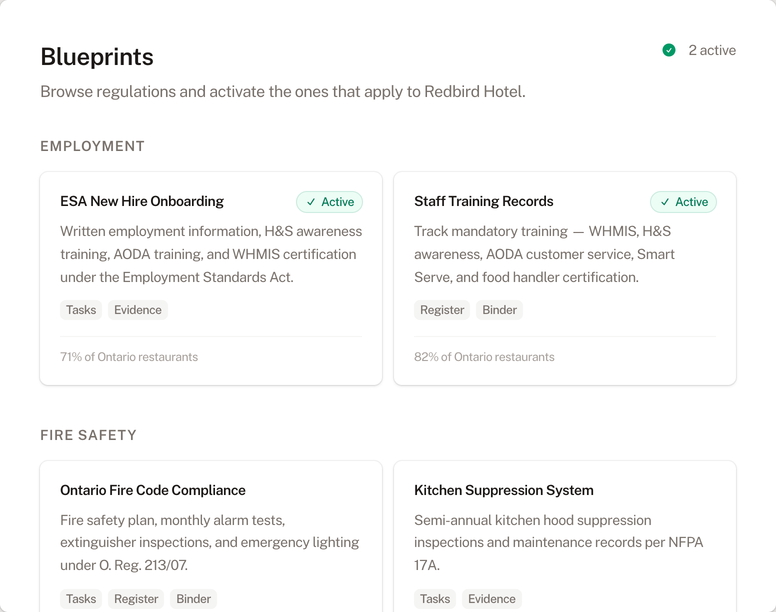Open the Staff Training Records blueprint

point(483,201)
